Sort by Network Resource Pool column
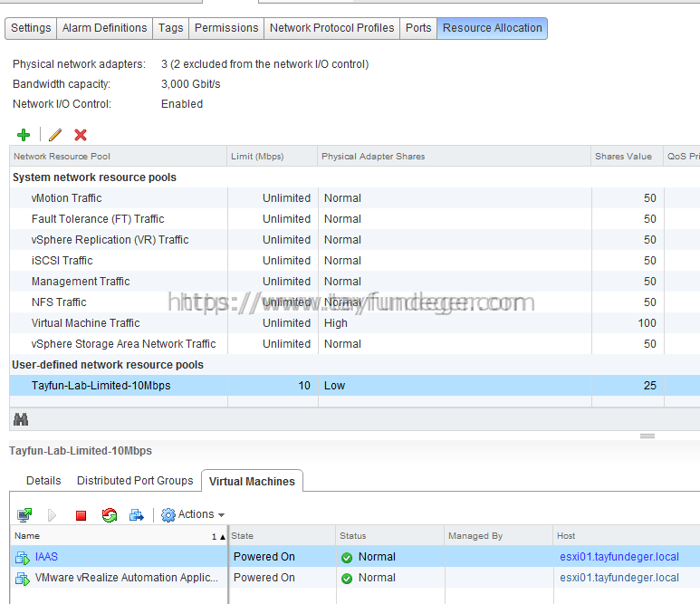The width and height of the screenshot is (700, 604). click(x=118, y=157)
